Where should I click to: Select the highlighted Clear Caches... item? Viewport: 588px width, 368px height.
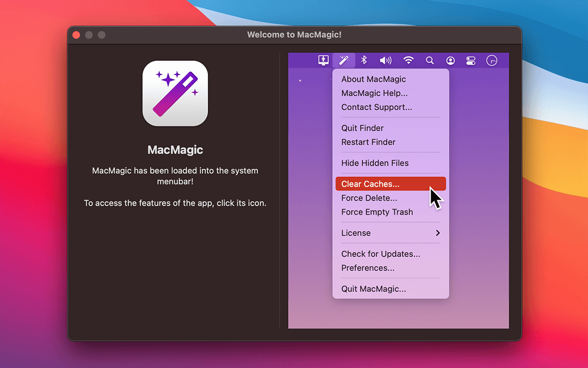(391, 184)
